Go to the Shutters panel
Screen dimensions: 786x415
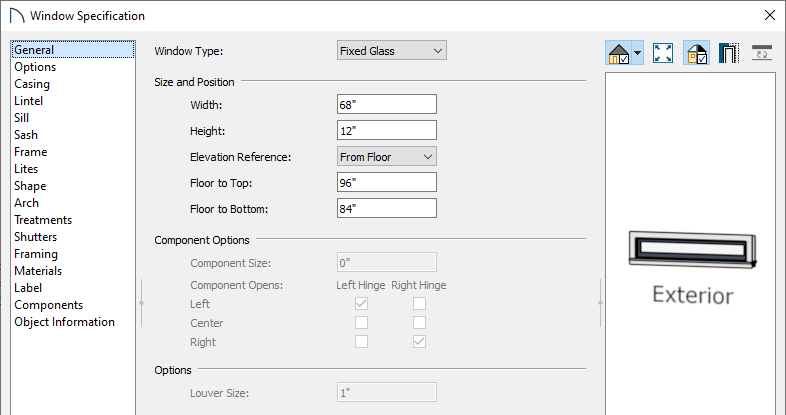(x=36, y=237)
